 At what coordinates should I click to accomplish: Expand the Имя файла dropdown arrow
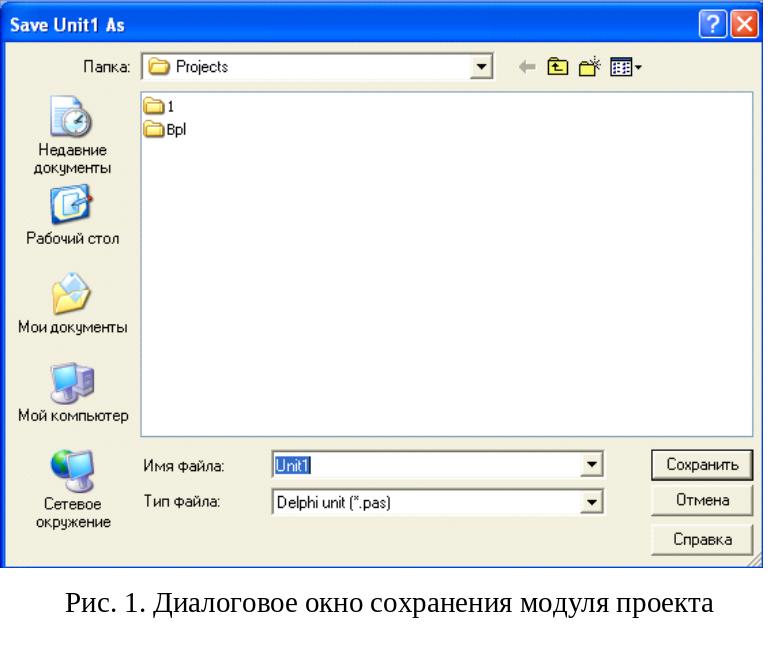(x=591, y=464)
